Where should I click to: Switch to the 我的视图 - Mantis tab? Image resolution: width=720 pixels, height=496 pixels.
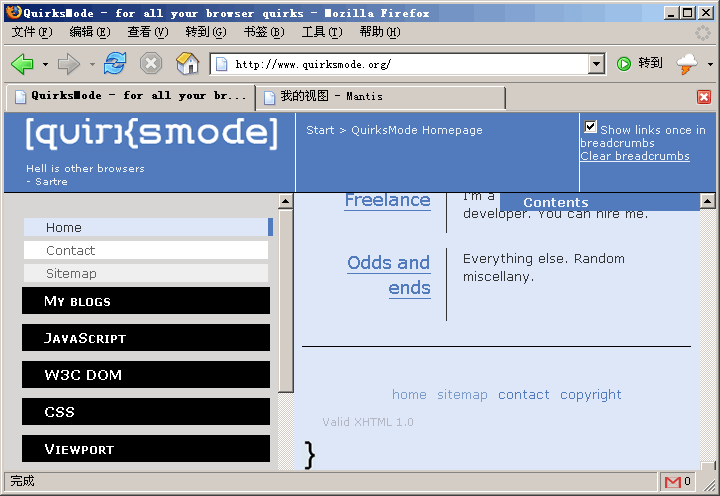pyautogui.click(x=380, y=97)
